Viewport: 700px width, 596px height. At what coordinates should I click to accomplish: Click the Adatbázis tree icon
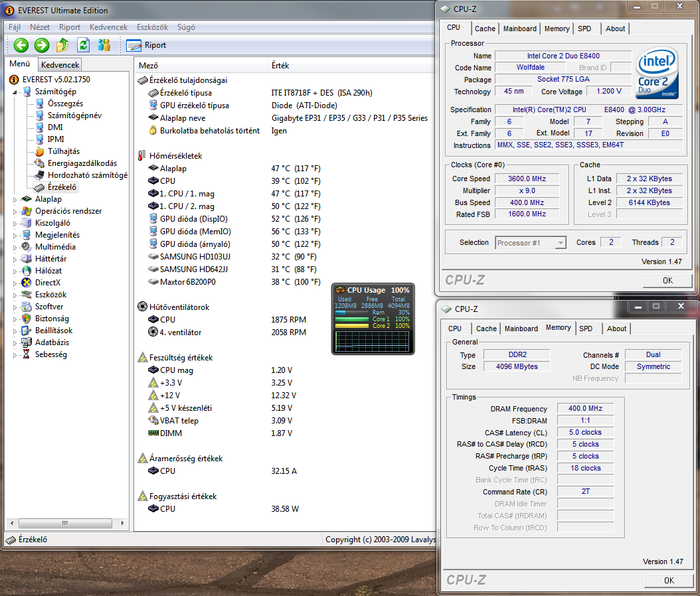coord(27,342)
